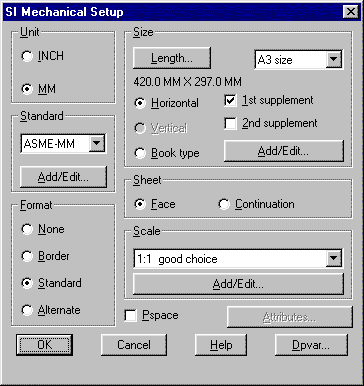Click the Dpvar... button

pos(311,345)
